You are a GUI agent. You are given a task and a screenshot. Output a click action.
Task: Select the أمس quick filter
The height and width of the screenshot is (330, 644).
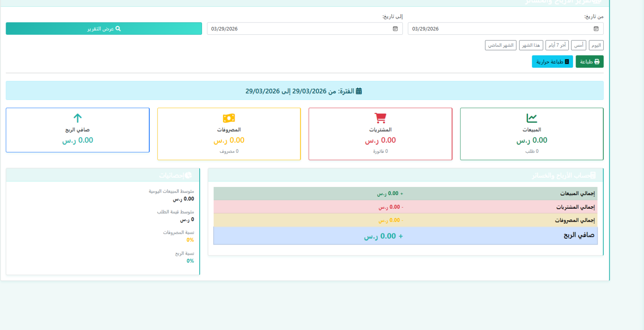tap(578, 45)
